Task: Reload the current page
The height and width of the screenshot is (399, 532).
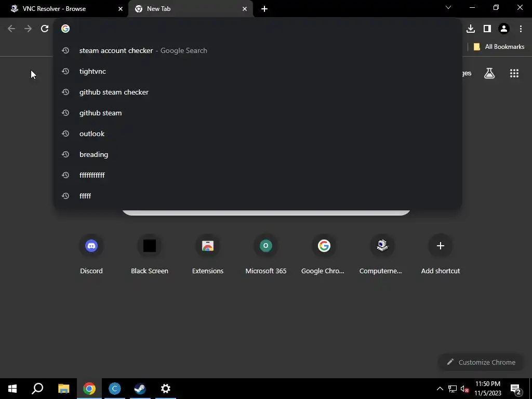Action: [x=45, y=29]
